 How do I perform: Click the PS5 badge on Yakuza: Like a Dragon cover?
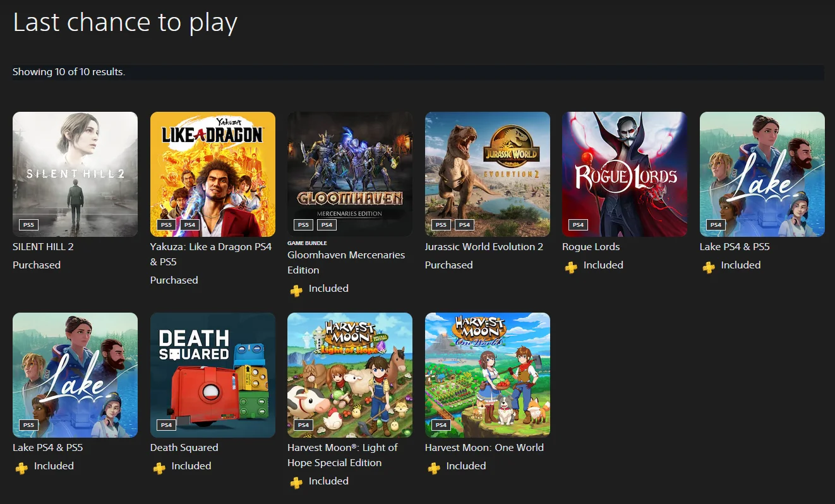tap(166, 225)
